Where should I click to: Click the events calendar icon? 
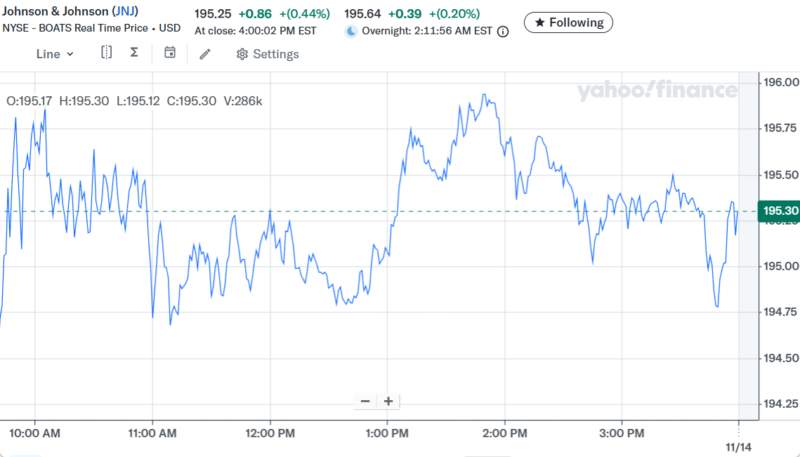pos(170,53)
